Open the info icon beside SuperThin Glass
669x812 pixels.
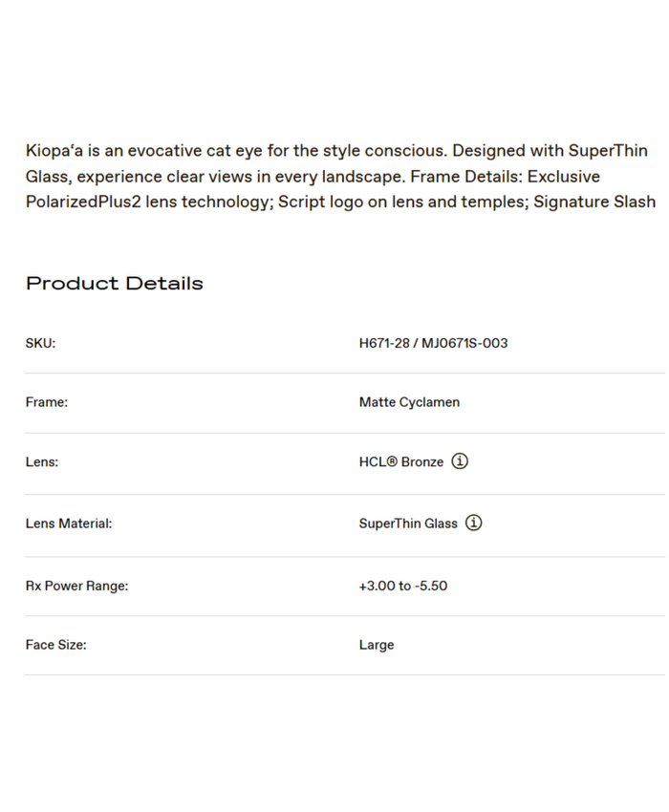473,523
